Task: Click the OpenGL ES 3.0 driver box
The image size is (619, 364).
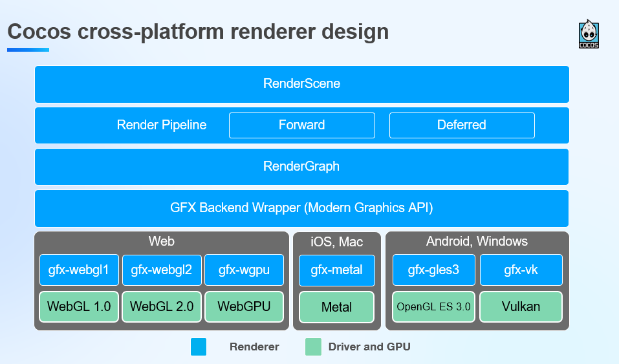Action: coord(433,306)
